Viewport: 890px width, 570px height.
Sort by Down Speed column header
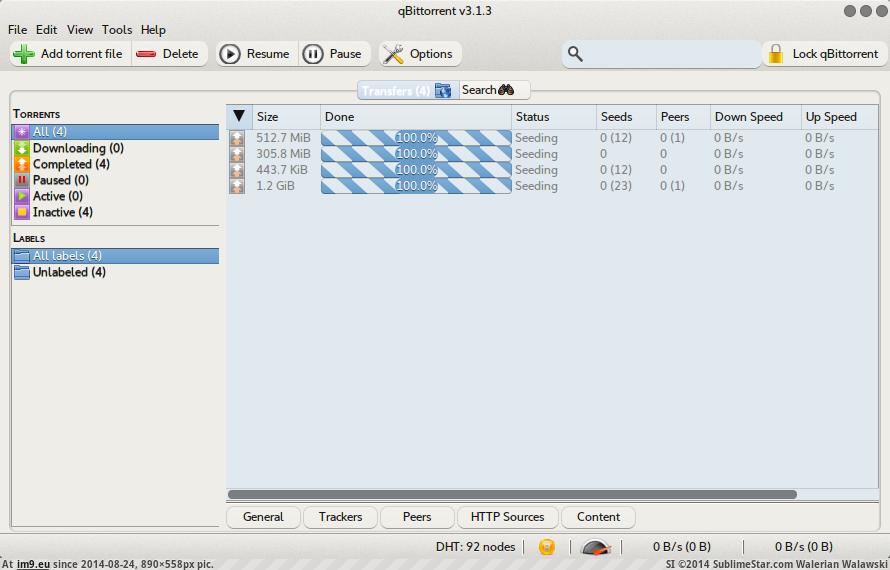point(755,116)
